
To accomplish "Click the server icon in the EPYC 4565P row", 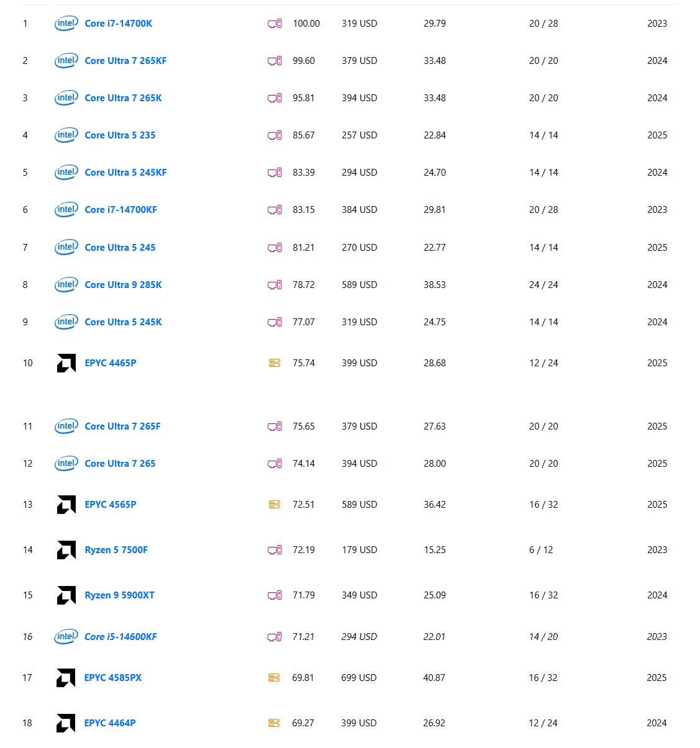I will (x=275, y=505).
